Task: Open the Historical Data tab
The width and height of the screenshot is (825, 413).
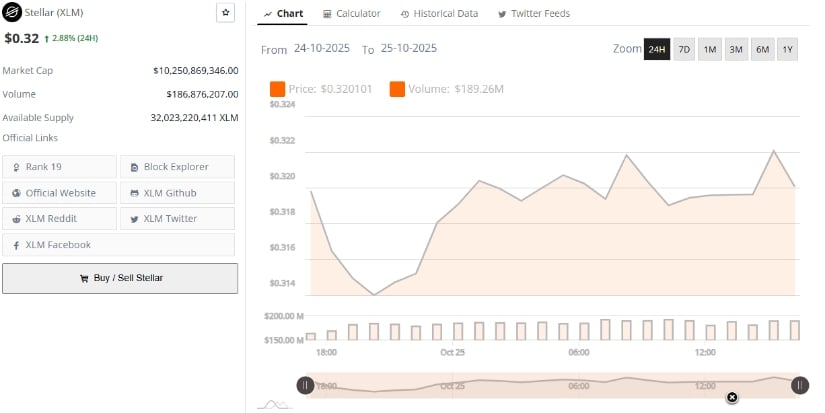Action: point(439,14)
